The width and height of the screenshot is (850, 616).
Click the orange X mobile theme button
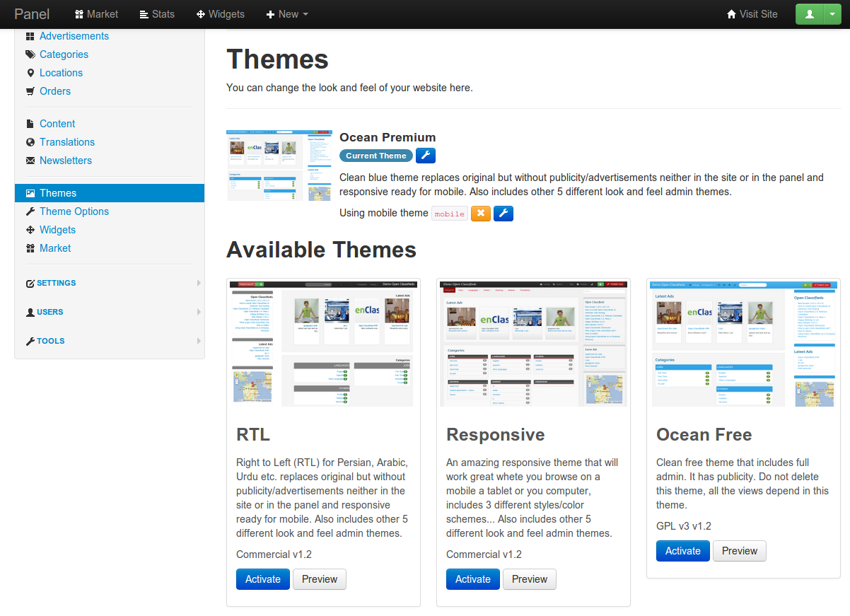click(481, 213)
